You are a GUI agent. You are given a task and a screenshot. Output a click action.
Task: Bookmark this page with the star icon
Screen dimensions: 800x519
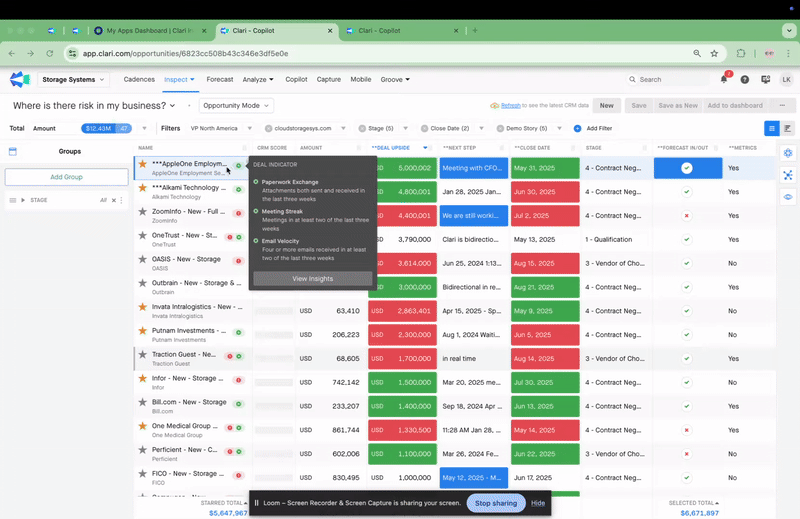(714, 54)
